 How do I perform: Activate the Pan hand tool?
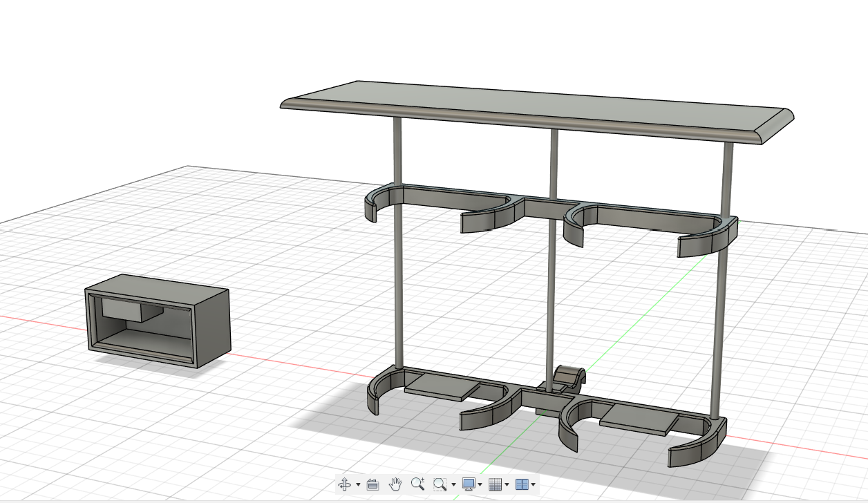tap(395, 484)
